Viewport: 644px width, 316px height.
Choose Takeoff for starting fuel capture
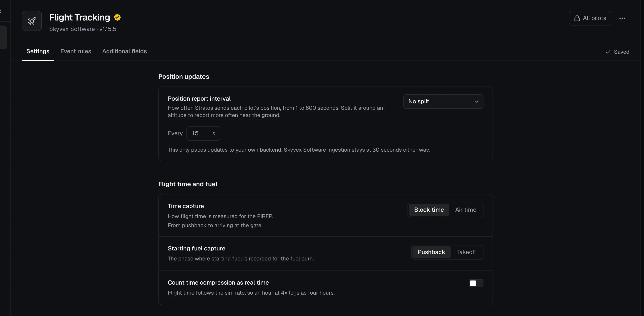[x=466, y=252]
